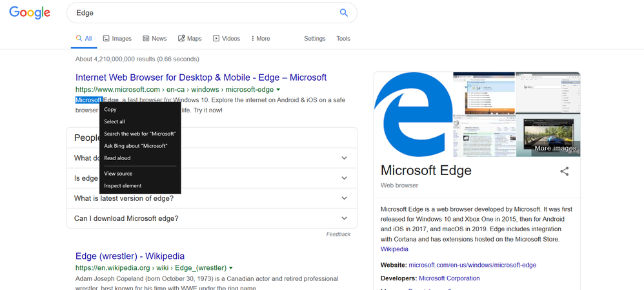Choose Select all in the context menu

(140, 122)
